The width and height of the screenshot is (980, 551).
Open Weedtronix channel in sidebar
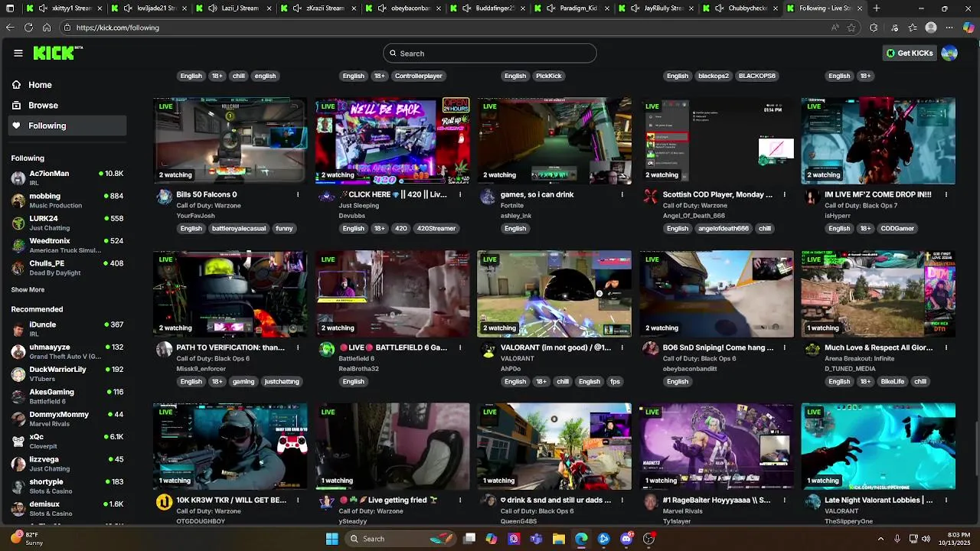click(x=67, y=246)
